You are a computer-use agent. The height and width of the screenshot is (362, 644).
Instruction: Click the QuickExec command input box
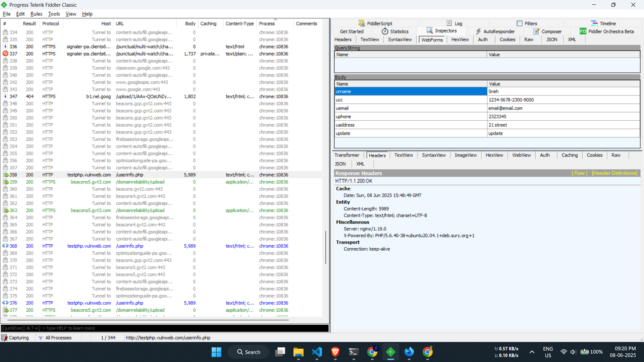point(164,328)
